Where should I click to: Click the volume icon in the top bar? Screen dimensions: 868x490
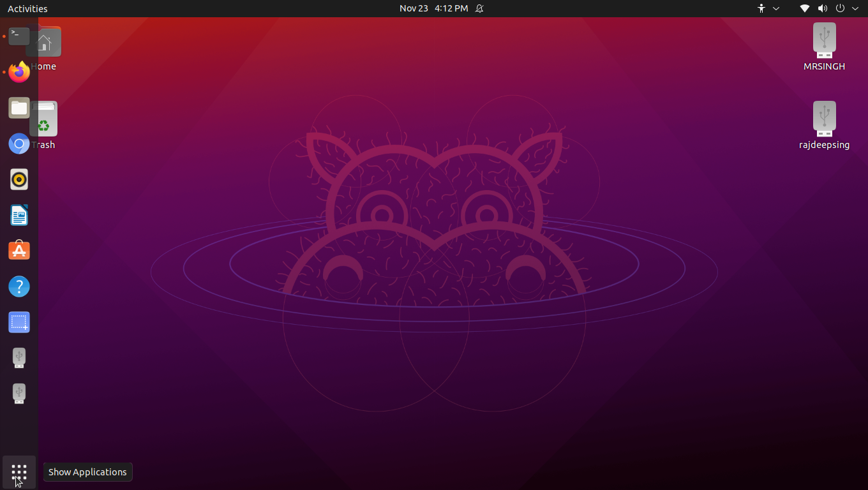click(x=822, y=8)
